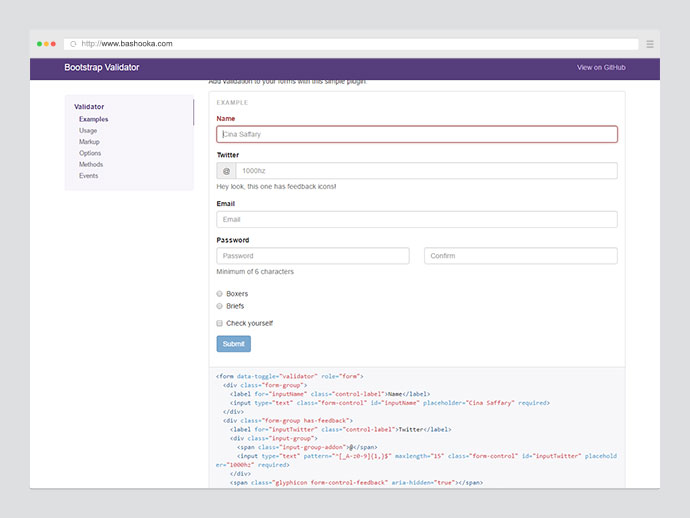The width and height of the screenshot is (690, 518).
Task: Open the View on GitHub link
Action: coord(601,67)
